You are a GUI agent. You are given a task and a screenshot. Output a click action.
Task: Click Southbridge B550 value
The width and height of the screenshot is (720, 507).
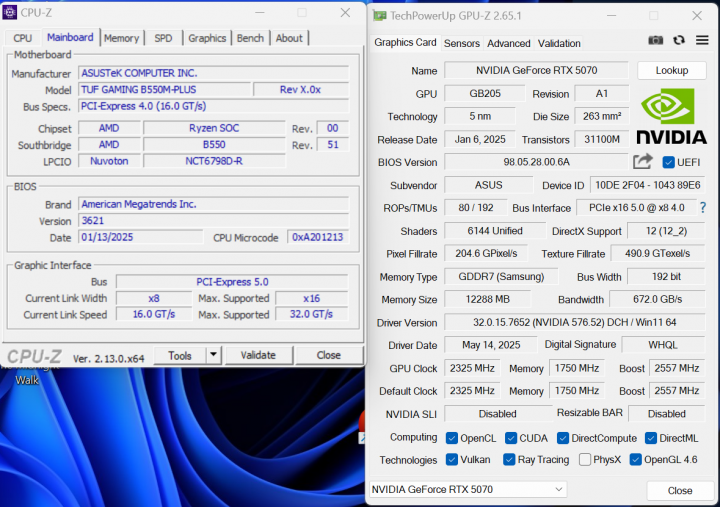pos(214,145)
